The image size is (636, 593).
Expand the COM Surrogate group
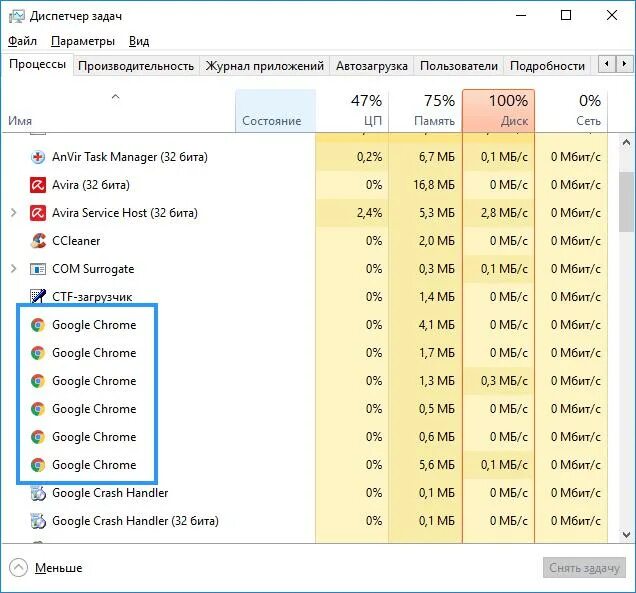pyautogui.click(x=13, y=269)
